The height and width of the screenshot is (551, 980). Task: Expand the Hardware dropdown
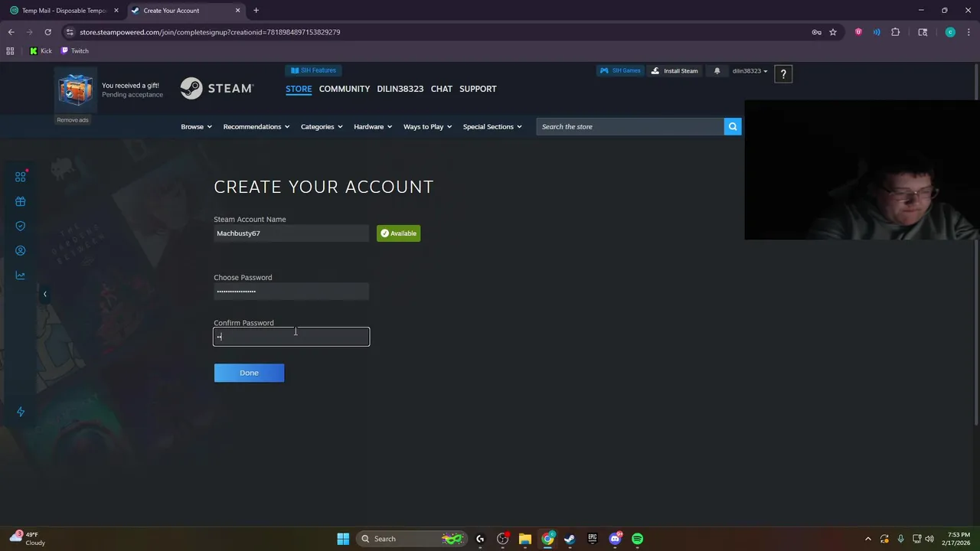click(x=373, y=126)
